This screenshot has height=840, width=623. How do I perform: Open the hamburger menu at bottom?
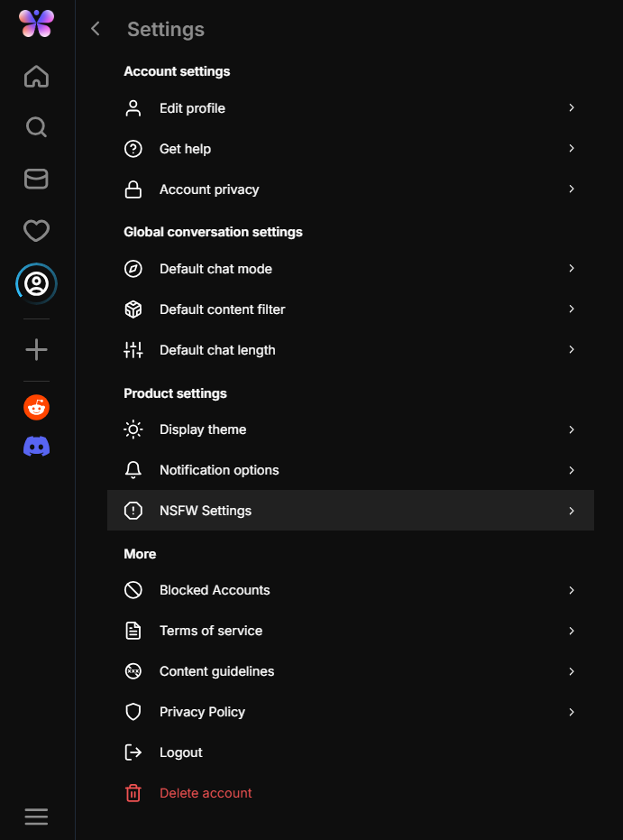point(36,817)
